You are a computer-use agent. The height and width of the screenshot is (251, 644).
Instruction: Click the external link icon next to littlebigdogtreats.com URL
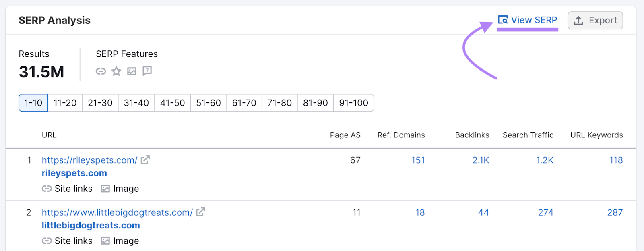tap(201, 212)
